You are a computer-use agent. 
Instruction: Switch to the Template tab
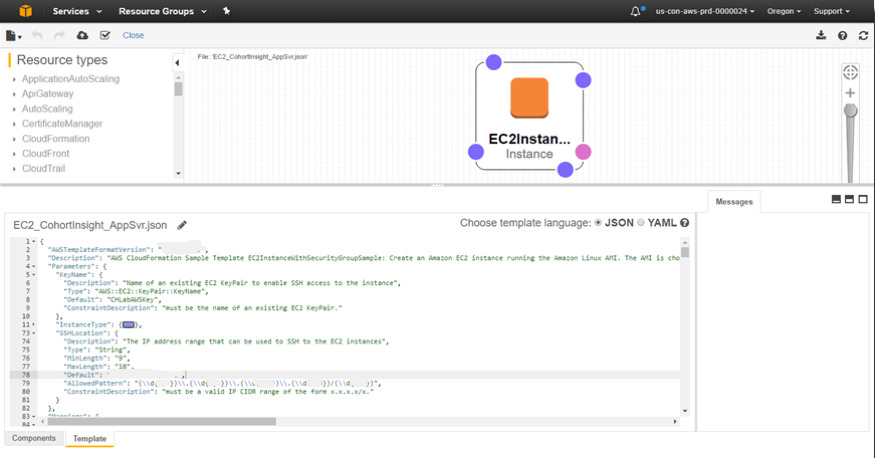[89, 439]
